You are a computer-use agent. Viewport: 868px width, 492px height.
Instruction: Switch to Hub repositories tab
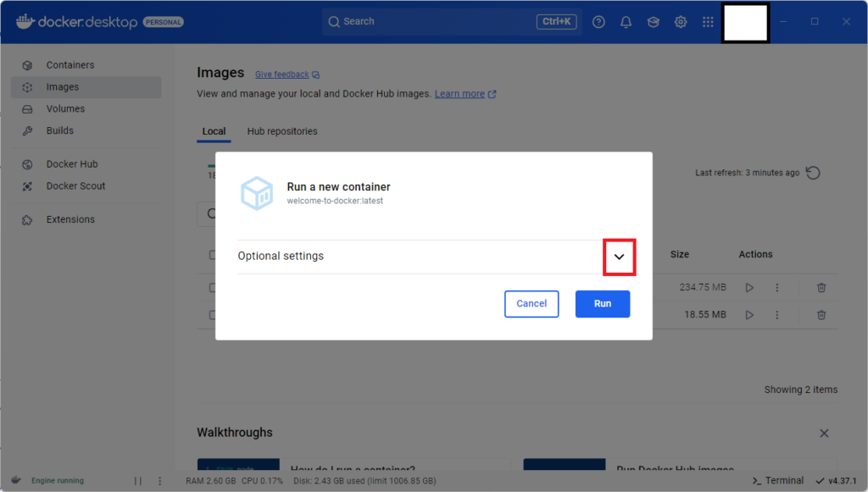282,131
